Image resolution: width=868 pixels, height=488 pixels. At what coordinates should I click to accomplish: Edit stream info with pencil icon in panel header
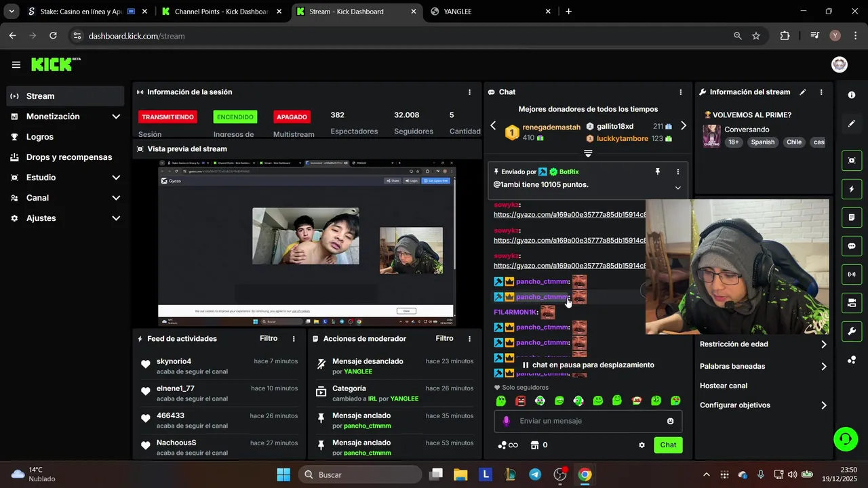point(803,92)
